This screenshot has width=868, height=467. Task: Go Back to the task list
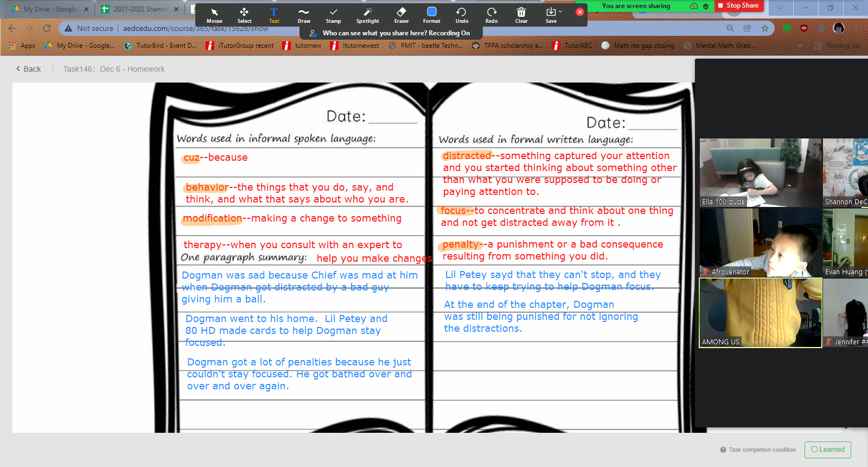[28, 69]
